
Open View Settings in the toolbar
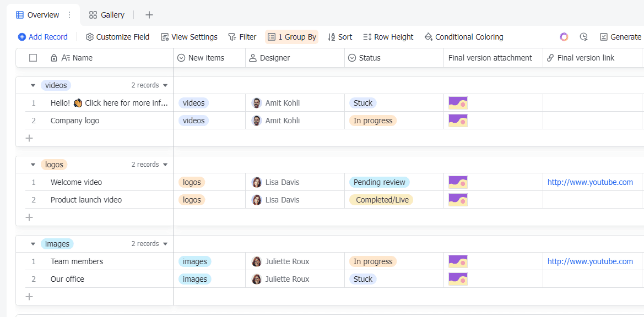pos(189,37)
